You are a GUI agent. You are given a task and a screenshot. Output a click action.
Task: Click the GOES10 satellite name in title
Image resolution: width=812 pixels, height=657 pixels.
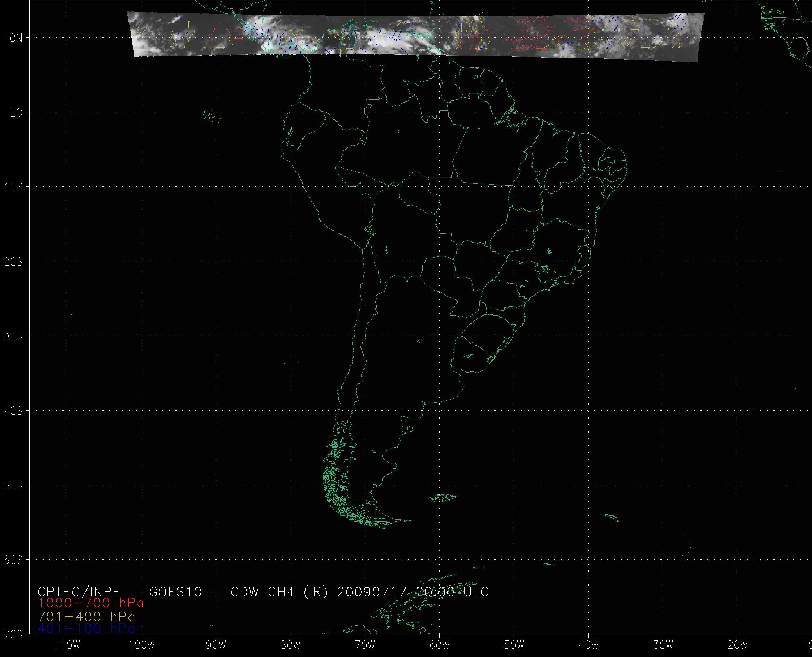pyautogui.click(x=176, y=591)
